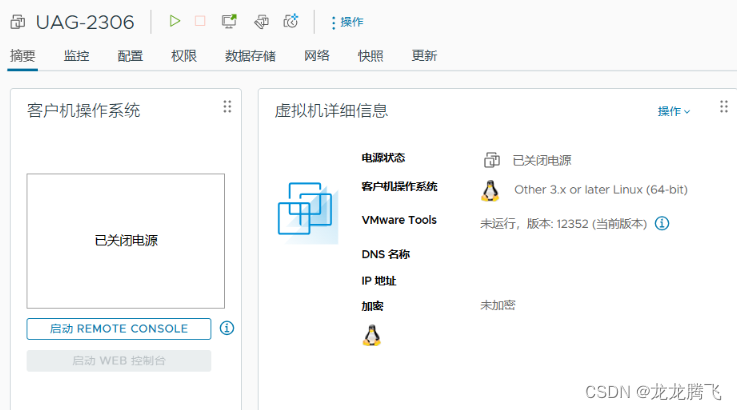Click the 已关闭电源 power state value
Image resolution: width=737 pixels, height=410 pixels.
[x=542, y=161]
